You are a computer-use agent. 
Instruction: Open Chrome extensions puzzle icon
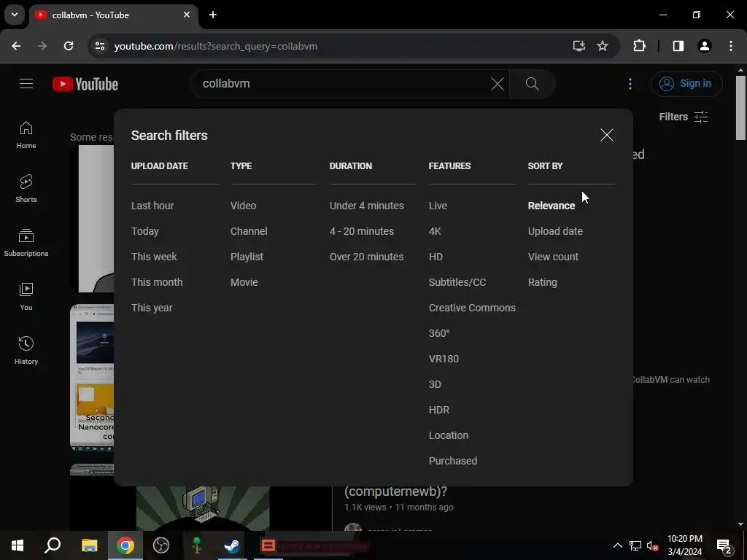coord(639,46)
